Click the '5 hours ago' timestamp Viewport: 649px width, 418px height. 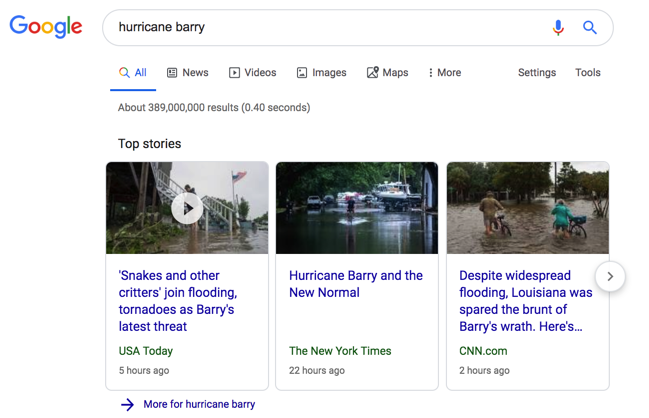point(144,370)
